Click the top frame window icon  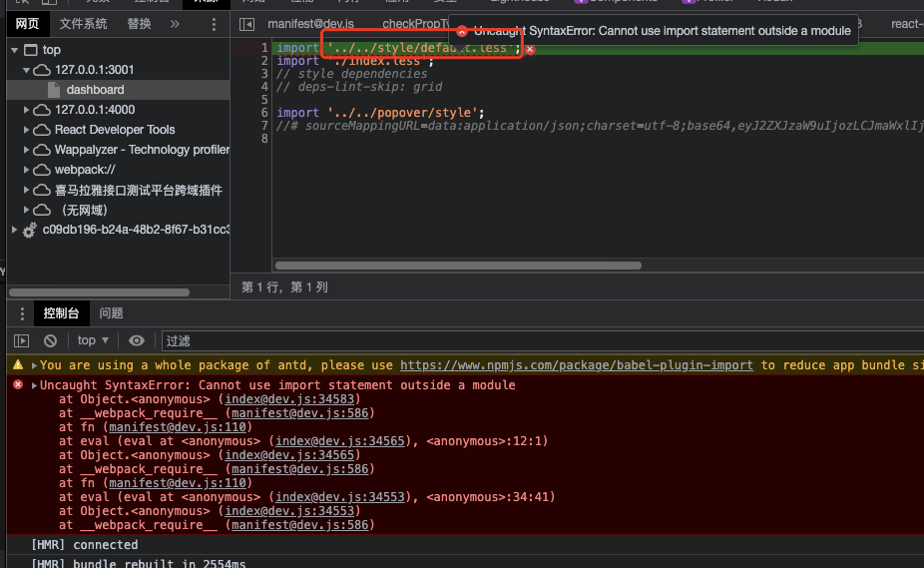click(30, 50)
